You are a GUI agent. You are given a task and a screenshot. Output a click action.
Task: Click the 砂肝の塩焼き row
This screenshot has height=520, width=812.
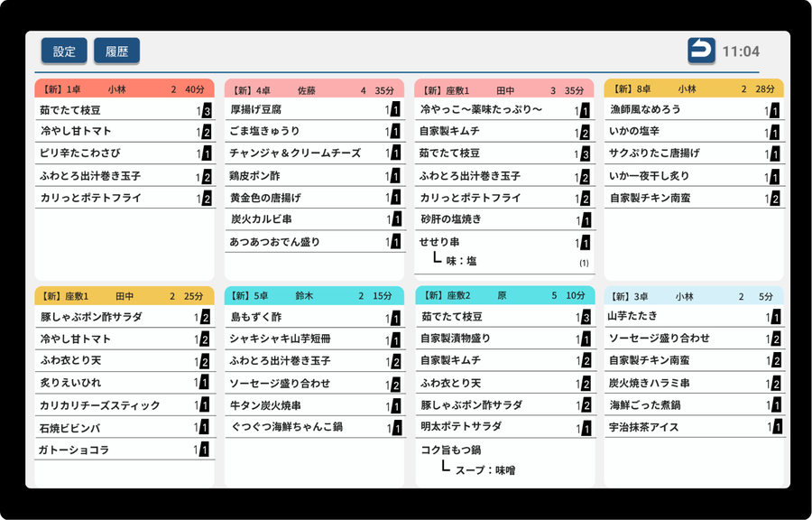click(505, 219)
